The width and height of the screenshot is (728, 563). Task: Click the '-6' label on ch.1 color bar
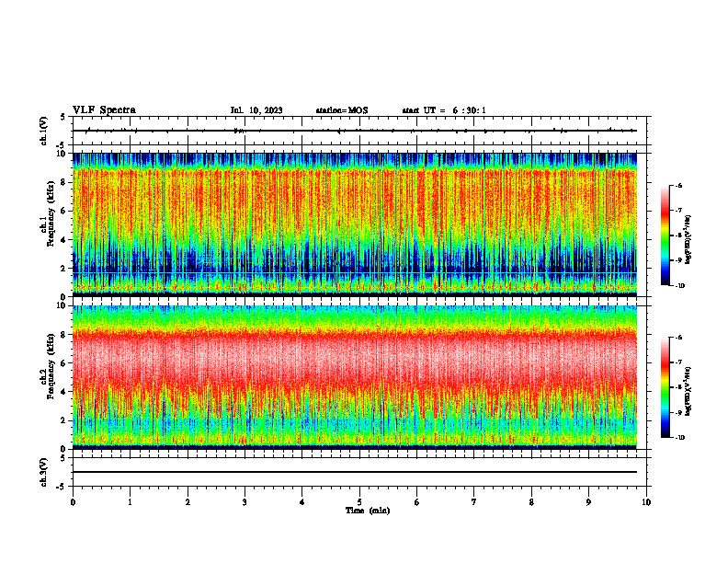(678, 185)
